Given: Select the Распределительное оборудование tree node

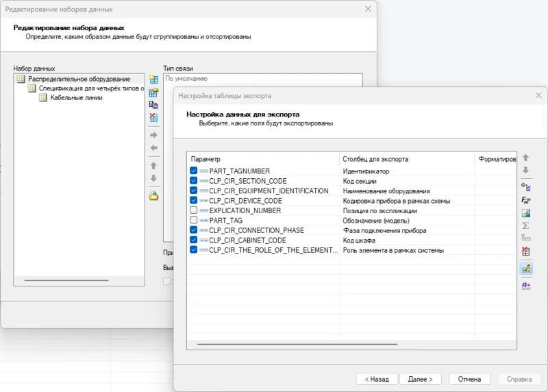Looking at the screenshot, I should click(79, 79).
